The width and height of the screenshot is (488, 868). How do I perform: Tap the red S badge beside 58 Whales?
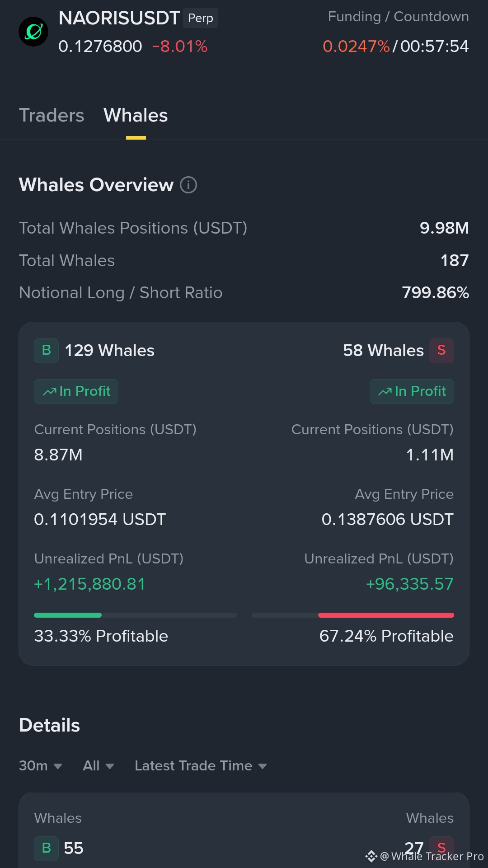441,351
